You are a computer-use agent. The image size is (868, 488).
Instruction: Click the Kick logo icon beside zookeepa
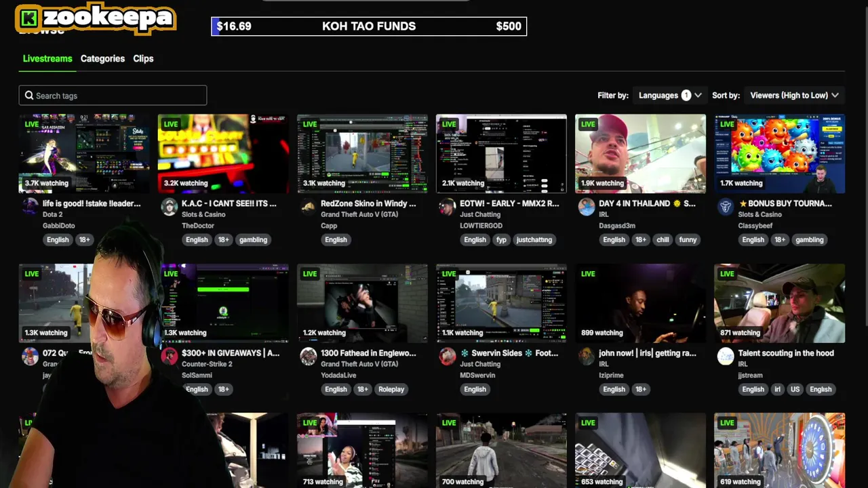click(x=29, y=18)
